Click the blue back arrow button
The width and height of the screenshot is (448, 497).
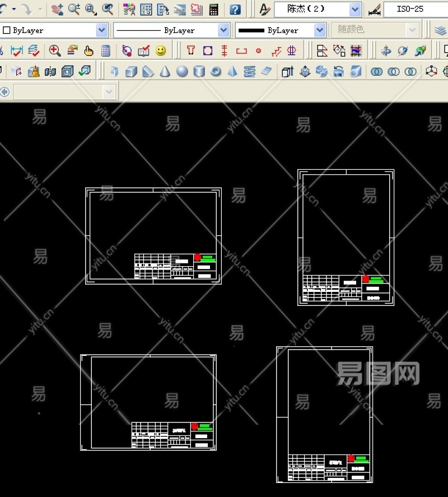click(5, 92)
